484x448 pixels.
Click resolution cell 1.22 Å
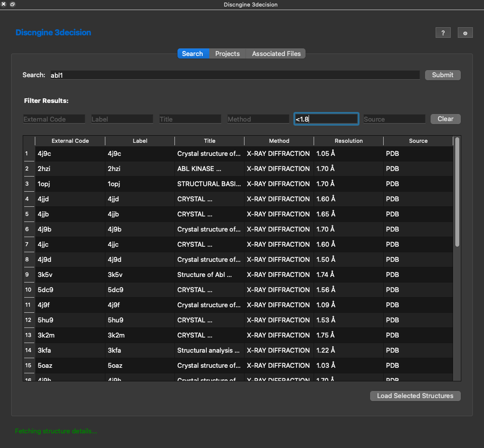[x=348, y=350]
